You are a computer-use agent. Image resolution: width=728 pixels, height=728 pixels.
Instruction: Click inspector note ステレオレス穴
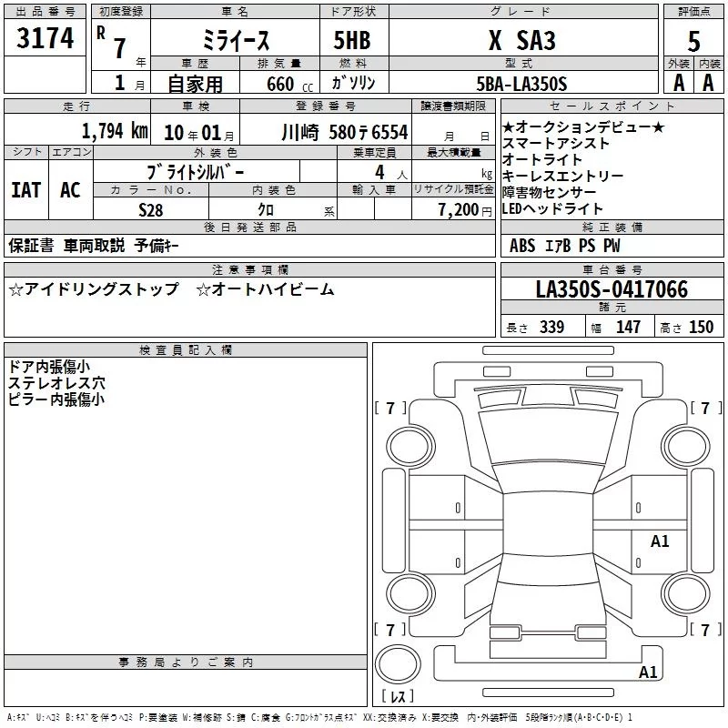click(56, 383)
